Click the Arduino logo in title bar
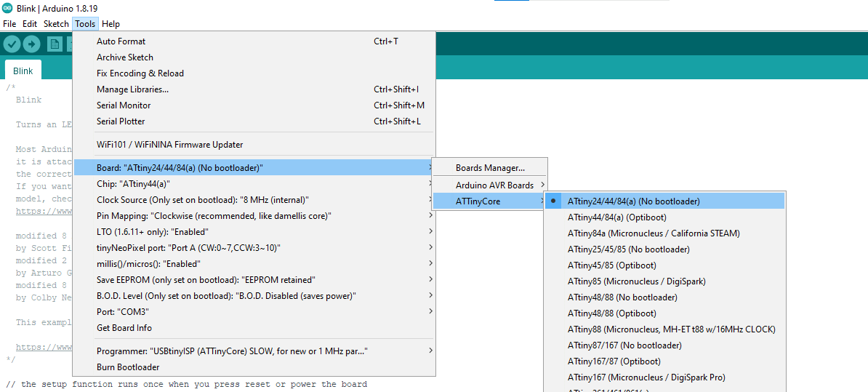868x392 pixels. (7, 9)
